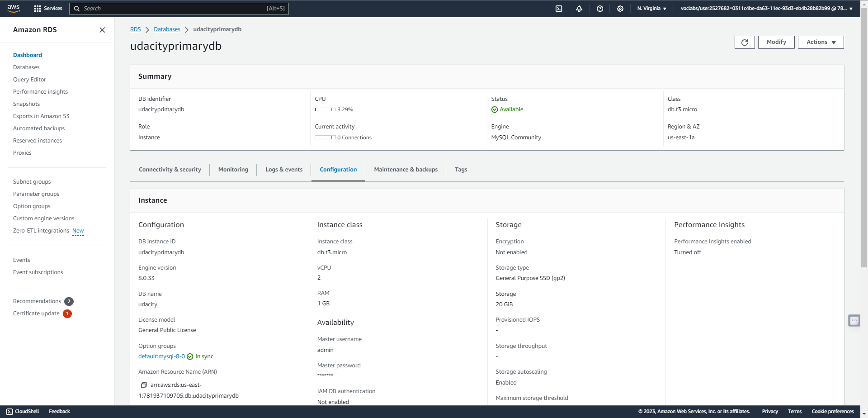Select Snapshots in the sidebar
This screenshot has height=418, width=868.
(x=26, y=104)
